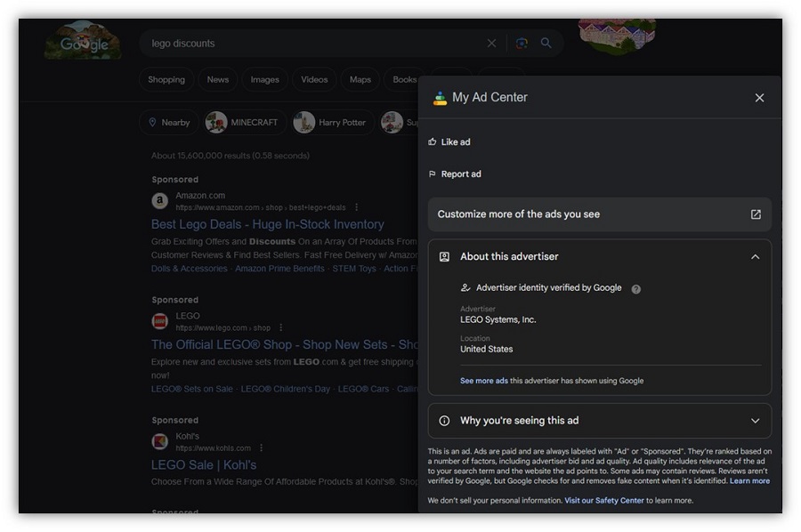Screen dimensions: 801x532
Task: Expand Why you're seeing this ad
Action: 755,421
